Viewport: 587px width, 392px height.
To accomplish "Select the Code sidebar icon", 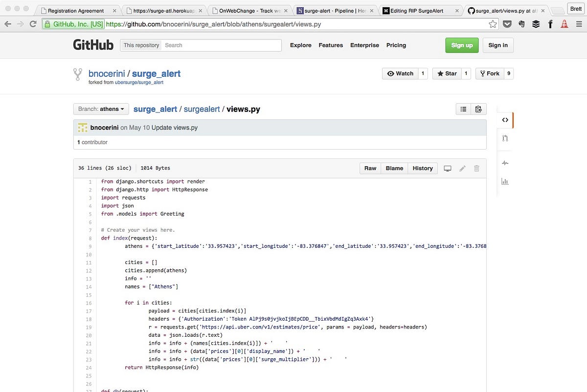I will point(505,120).
